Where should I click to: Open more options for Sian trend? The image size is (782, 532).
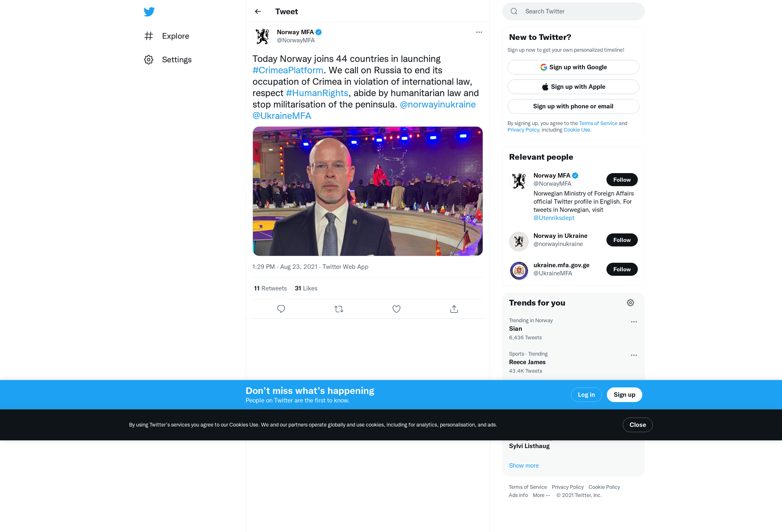pyautogui.click(x=634, y=322)
